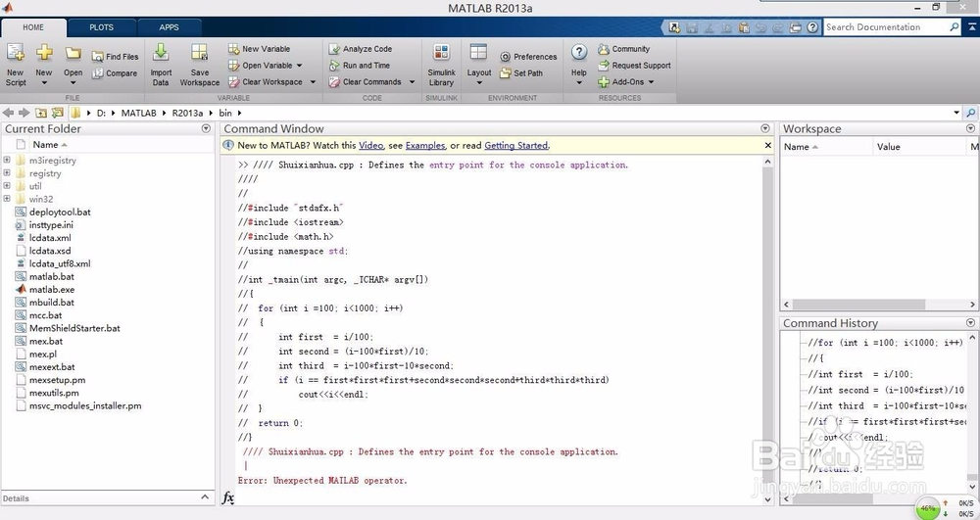Expand the util folder
This screenshot has height=520, width=980.
pyautogui.click(x=7, y=185)
